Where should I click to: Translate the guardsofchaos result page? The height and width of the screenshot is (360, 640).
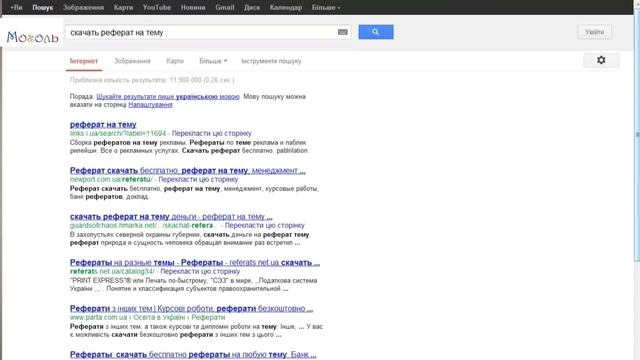[264, 226]
